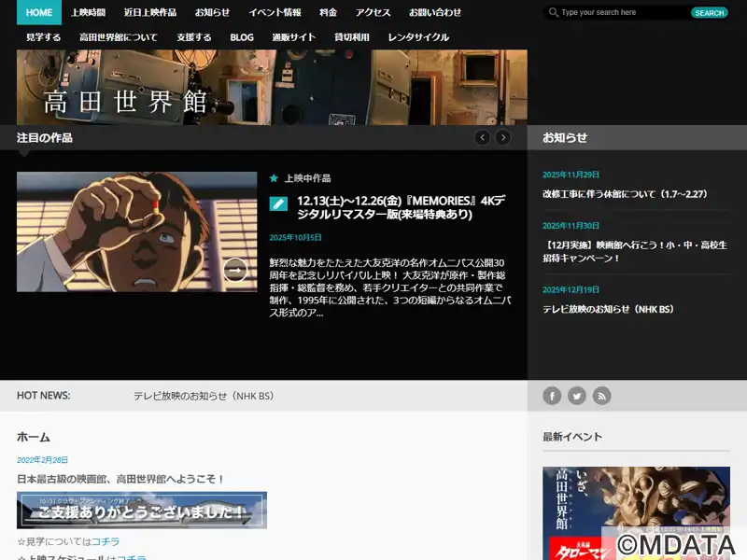Open 高田世界館について menu item
Image resolution: width=747 pixels, height=560 pixels.
tap(119, 37)
